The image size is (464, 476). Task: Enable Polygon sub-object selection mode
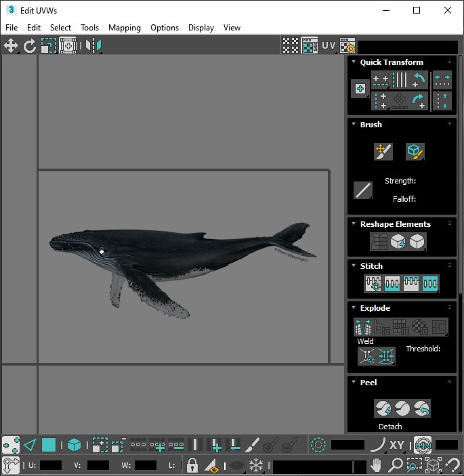click(x=49, y=446)
